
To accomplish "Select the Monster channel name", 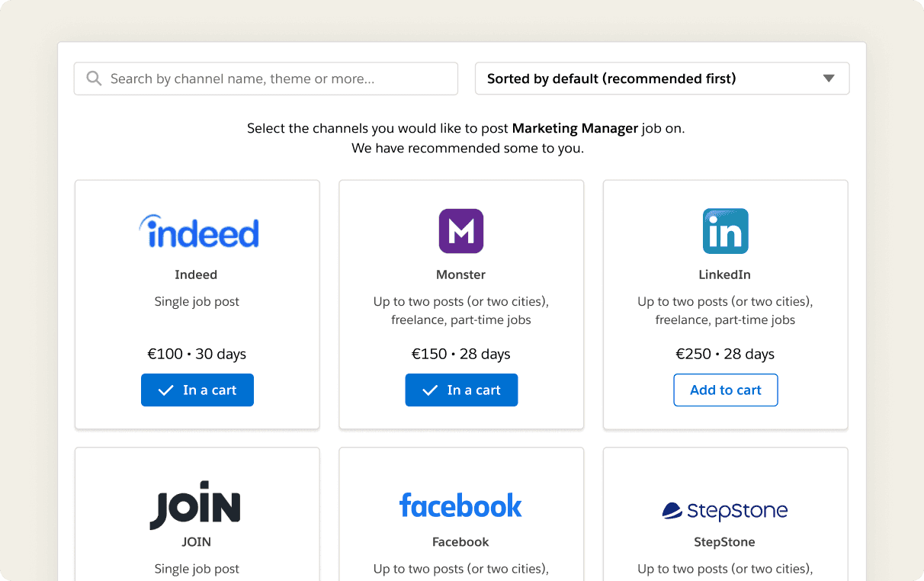I will pos(460,274).
